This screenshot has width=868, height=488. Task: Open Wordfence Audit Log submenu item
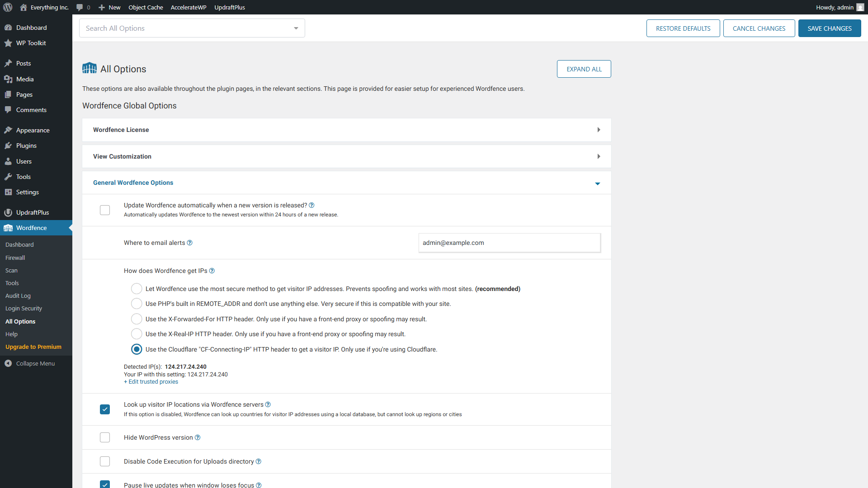pyautogui.click(x=18, y=296)
